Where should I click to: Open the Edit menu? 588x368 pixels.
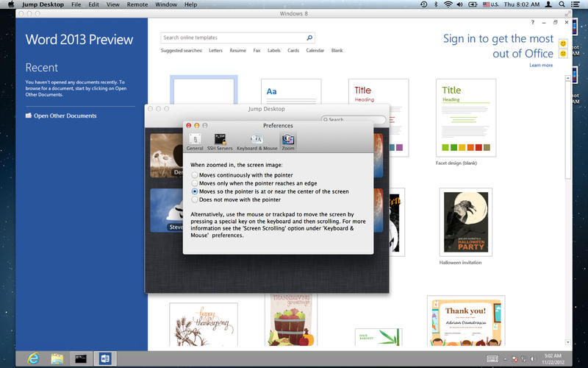tap(94, 4)
